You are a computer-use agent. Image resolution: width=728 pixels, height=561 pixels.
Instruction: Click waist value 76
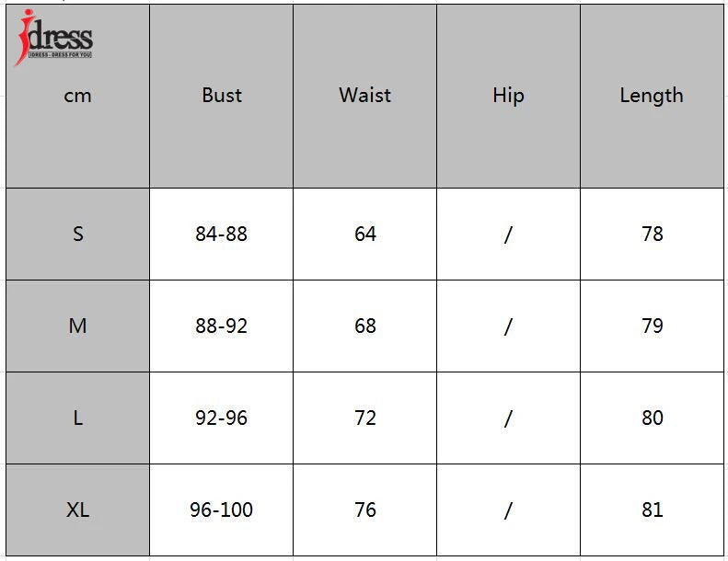[365, 509]
